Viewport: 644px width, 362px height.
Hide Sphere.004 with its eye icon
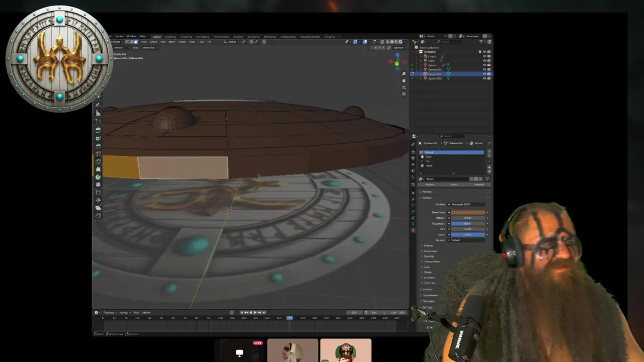click(485, 69)
